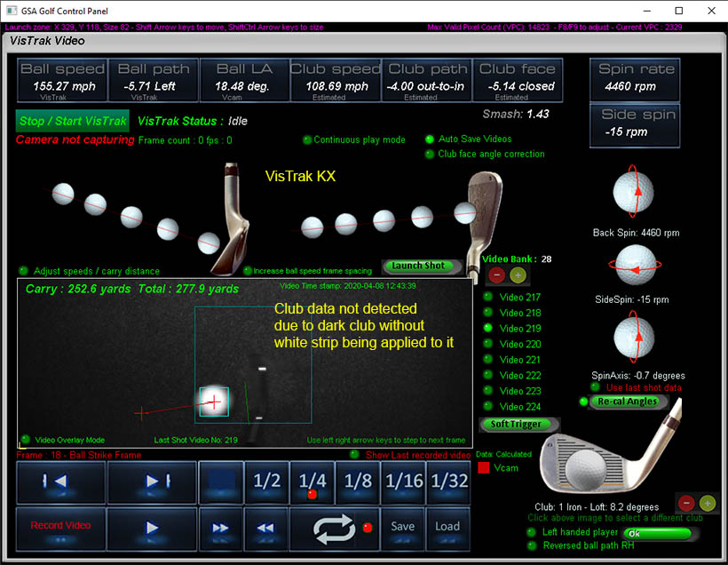Click the Club path readout panel
Screen dimensions: 728x565
(x=427, y=80)
